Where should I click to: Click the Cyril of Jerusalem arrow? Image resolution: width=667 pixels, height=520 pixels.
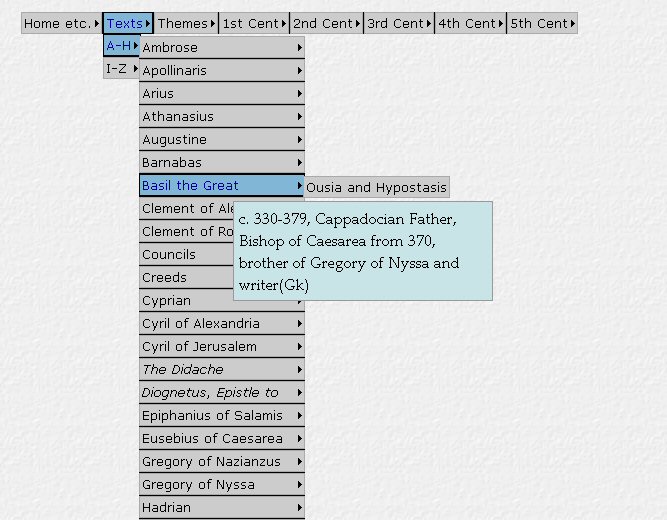coord(299,346)
